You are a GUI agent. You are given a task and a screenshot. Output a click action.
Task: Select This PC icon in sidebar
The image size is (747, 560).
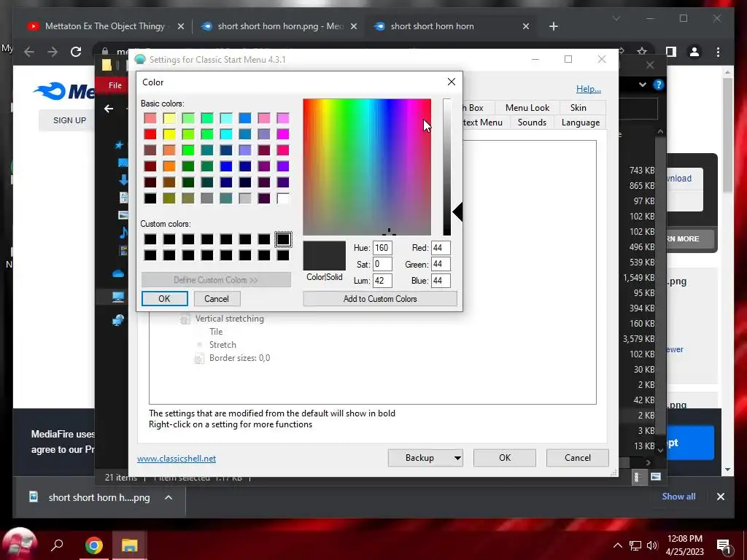[117, 297]
